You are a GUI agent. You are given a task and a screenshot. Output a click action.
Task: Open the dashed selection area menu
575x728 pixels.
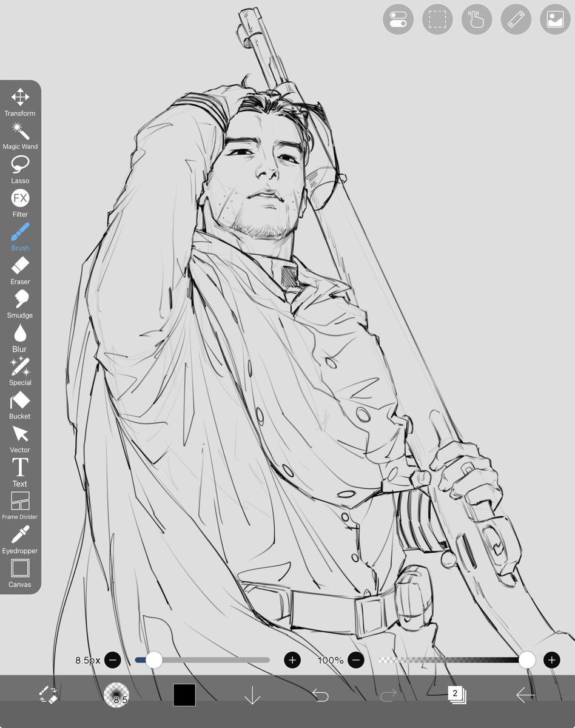point(437,19)
